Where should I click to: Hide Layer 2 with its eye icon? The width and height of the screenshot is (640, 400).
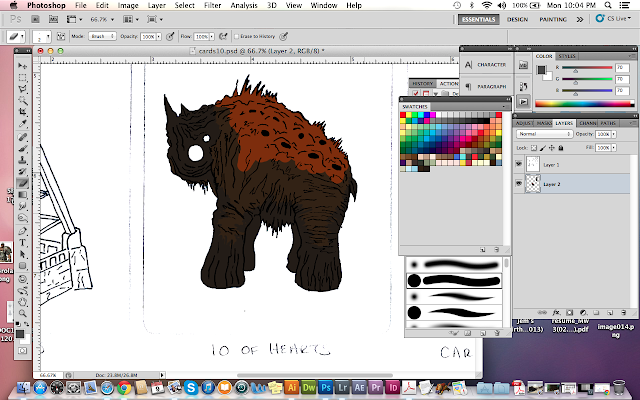pos(519,184)
